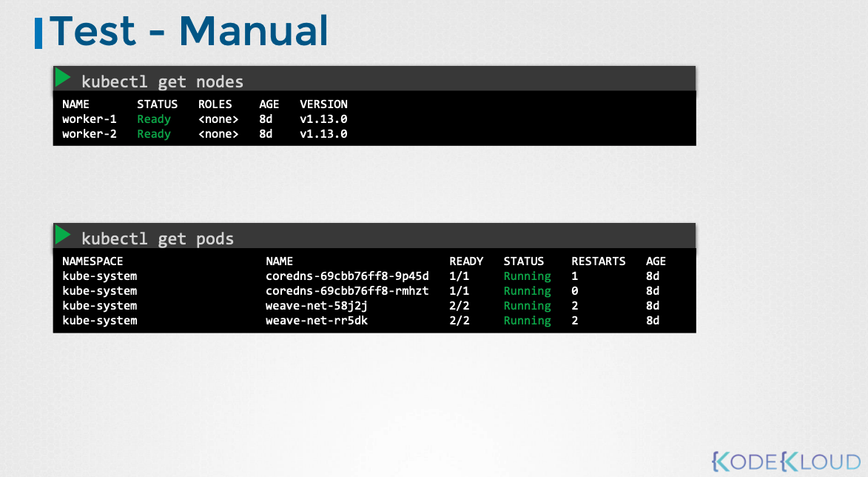Click <none> role of worker-2
This screenshot has width=868, height=477.
pos(218,134)
